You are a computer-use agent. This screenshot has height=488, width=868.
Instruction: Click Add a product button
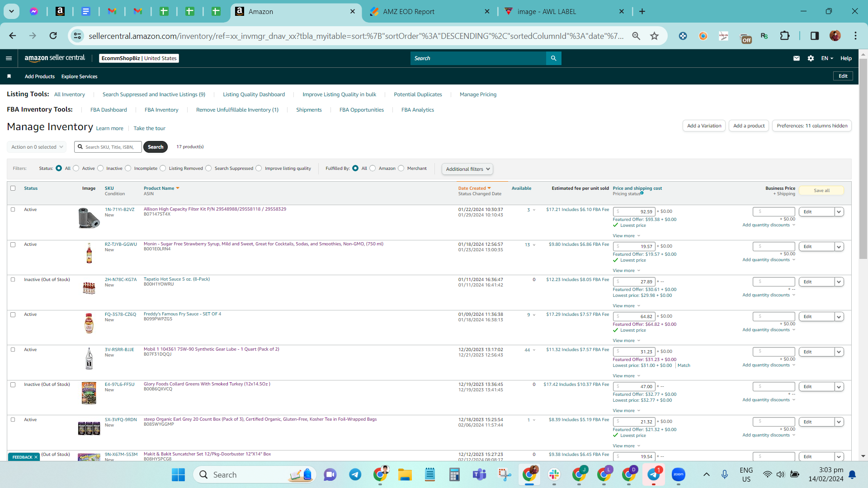click(749, 126)
